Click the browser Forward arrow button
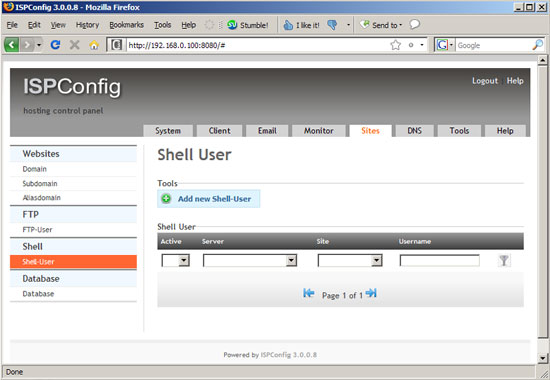The width and height of the screenshot is (550, 380). point(27,45)
